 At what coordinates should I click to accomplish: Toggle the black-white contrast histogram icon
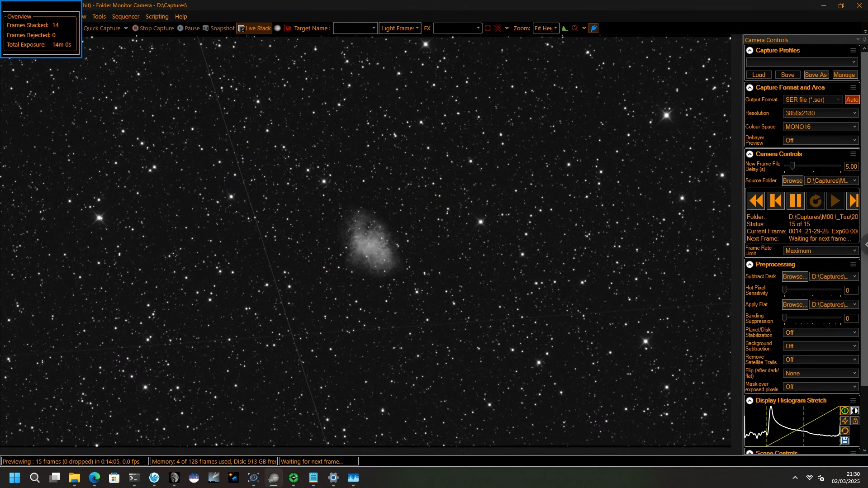tap(855, 411)
